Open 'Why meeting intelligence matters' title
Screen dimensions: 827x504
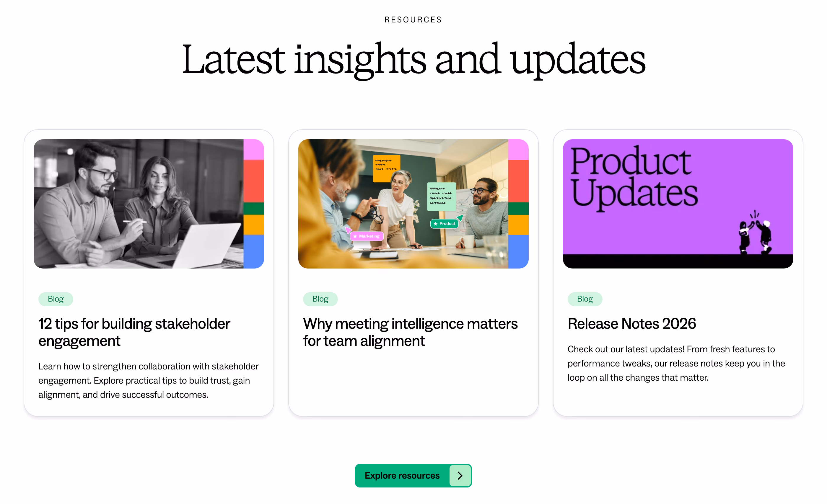(410, 332)
